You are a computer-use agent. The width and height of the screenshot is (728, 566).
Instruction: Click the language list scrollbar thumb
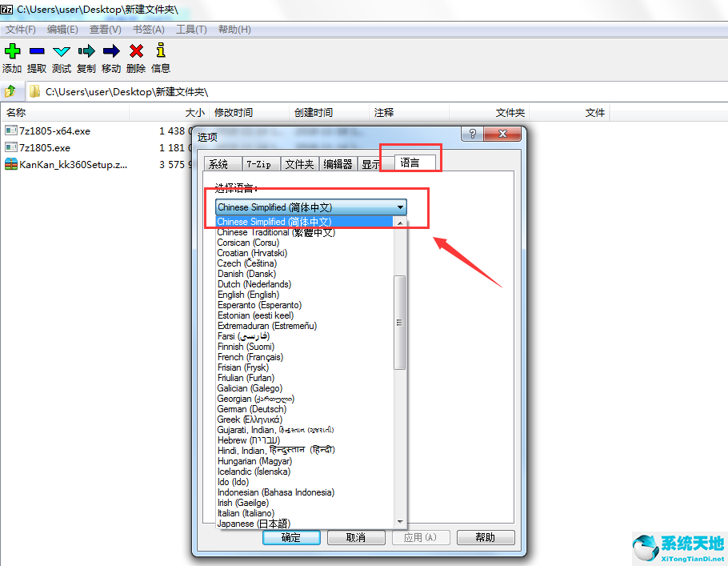pos(400,322)
